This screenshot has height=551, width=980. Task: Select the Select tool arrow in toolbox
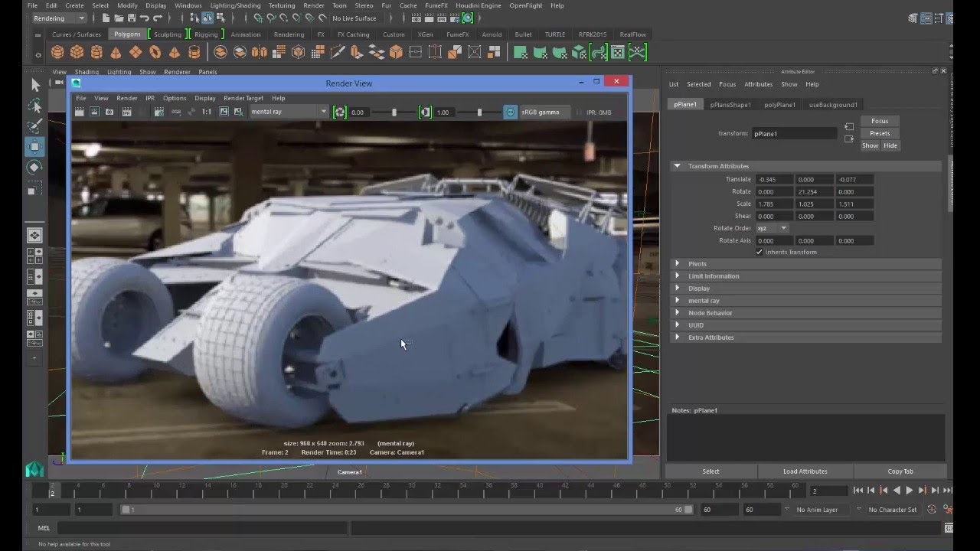(35, 85)
